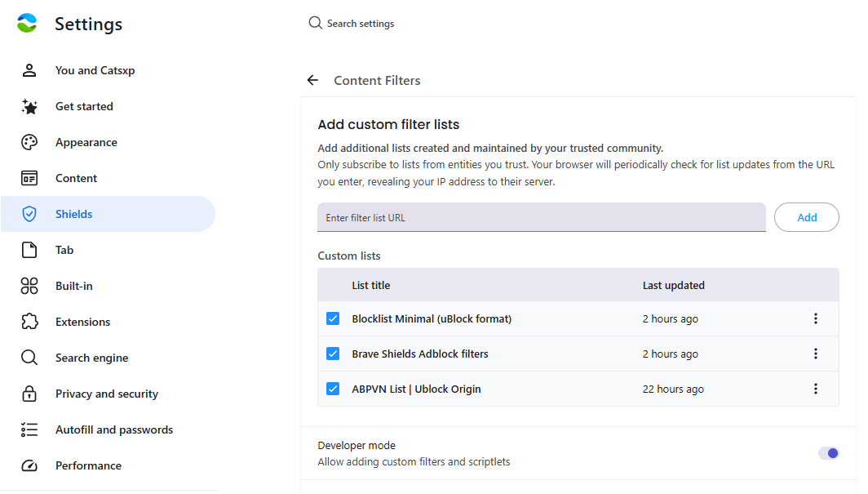Image resolution: width=868 pixels, height=494 pixels.
Task: Click the Developer mode label
Action: click(356, 445)
